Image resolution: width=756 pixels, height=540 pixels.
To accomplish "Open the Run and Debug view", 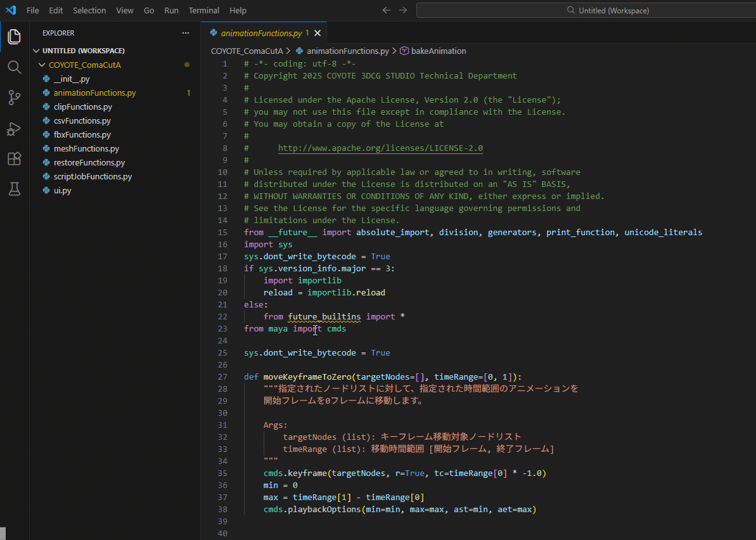I will pos(14,129).
